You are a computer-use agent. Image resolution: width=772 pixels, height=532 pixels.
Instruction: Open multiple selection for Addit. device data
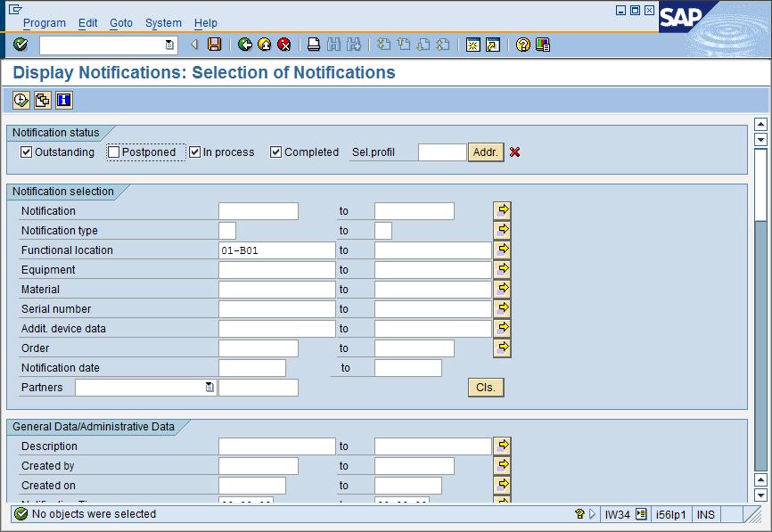click(502, 328)
